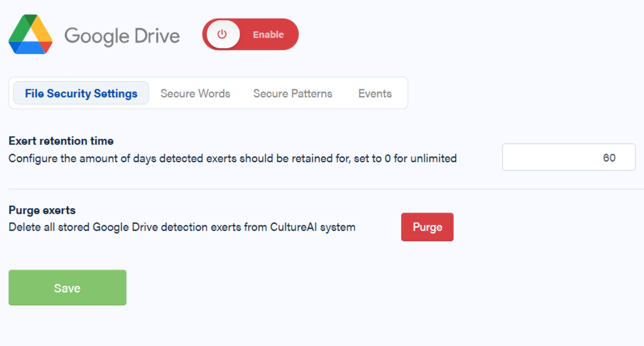Image resolution: width=644 pixels, height=346 pixels.
Task: Click the Exert retention time heading
Action: tap(61, 141)
